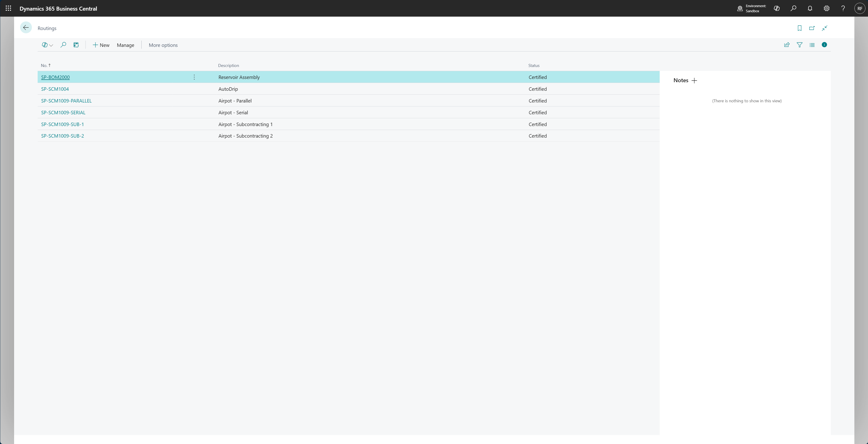
Task: Switch the list layout view icon
Action: (x=812, y=45)
